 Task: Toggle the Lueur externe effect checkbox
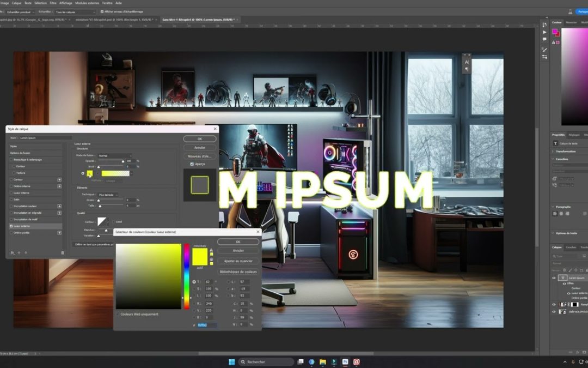(x=11, y=226)
